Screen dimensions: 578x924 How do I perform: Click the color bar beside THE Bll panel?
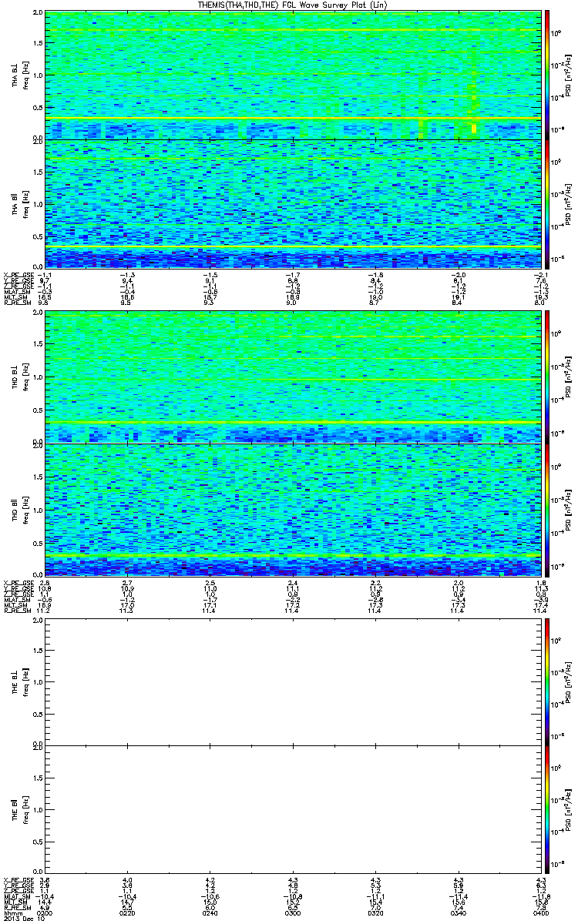(x=546, y=809)
